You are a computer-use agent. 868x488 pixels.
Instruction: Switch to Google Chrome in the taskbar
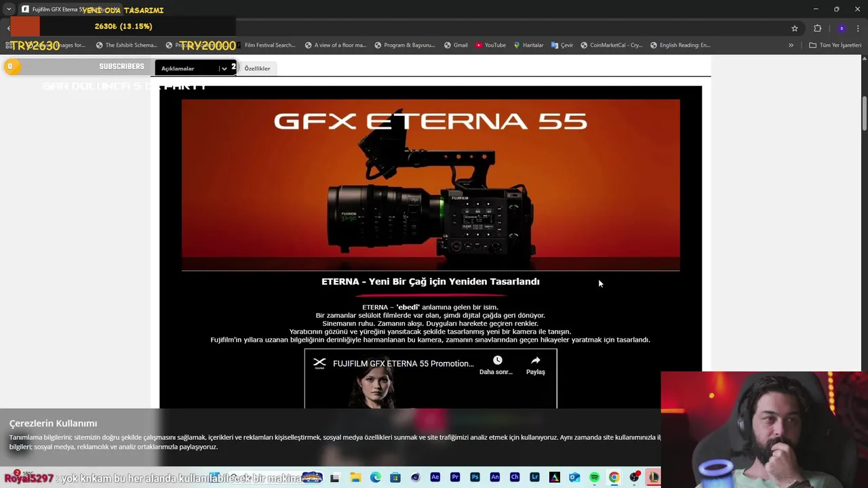point(614,478)
